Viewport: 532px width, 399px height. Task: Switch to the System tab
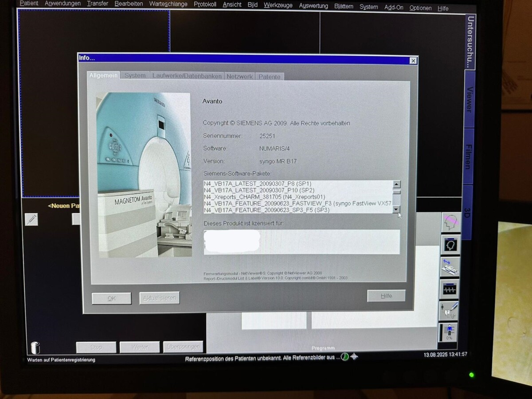pyautogui.click(x=135, y=76)
